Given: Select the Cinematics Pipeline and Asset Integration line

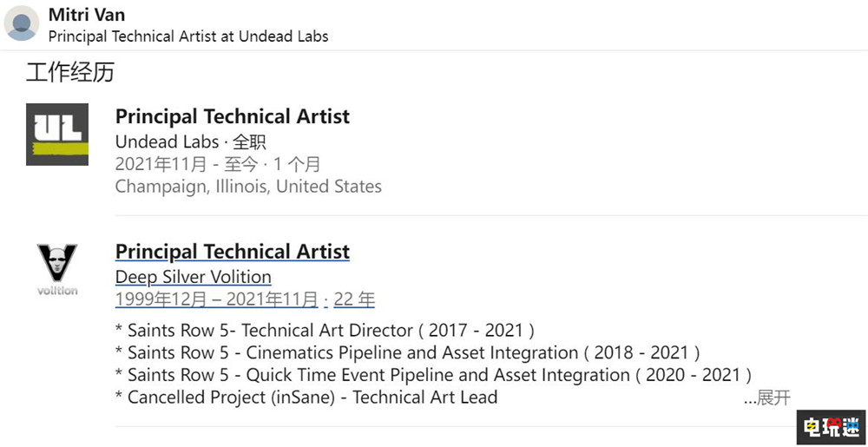Looking at the screenshot, I should (407, 352).
